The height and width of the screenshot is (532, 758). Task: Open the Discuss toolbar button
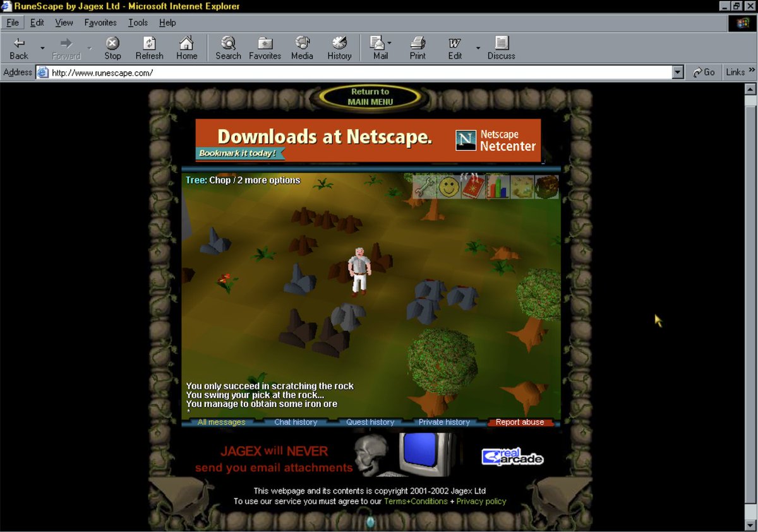502,49
